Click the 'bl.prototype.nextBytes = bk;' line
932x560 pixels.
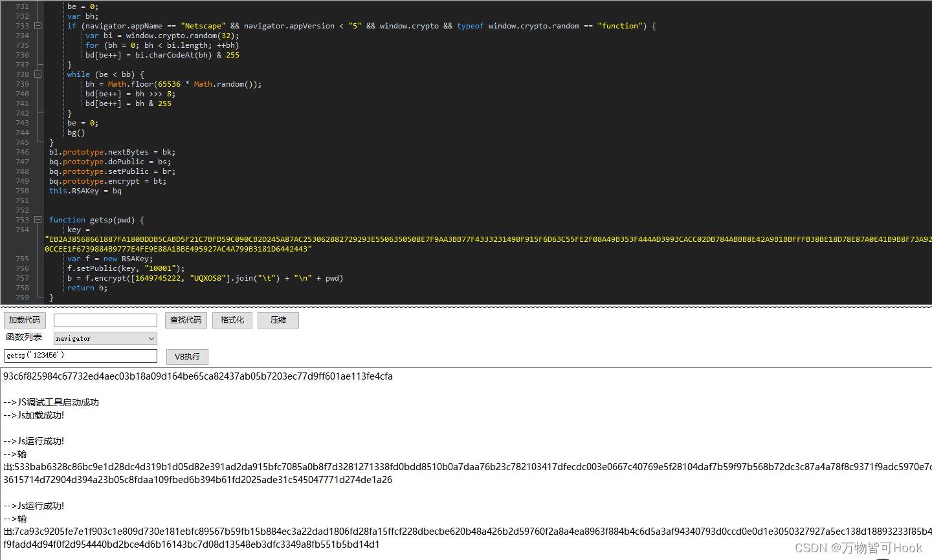113,152
